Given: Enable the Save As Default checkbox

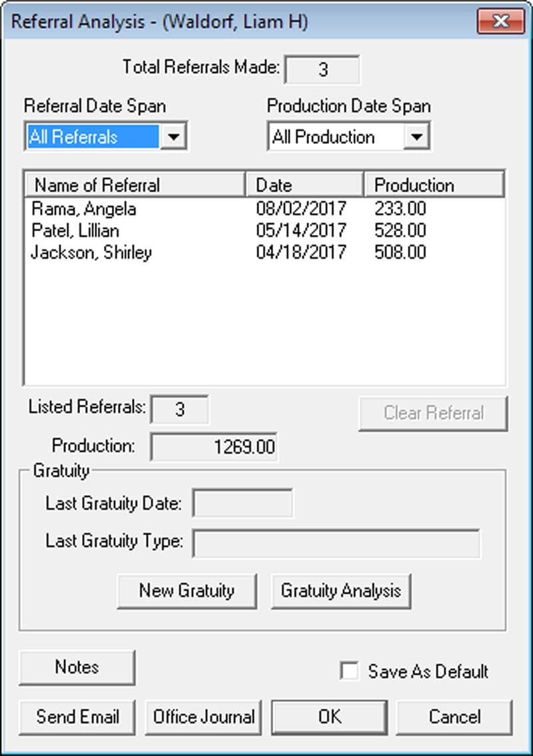Looking at the screenshot, I should (350, 671).
